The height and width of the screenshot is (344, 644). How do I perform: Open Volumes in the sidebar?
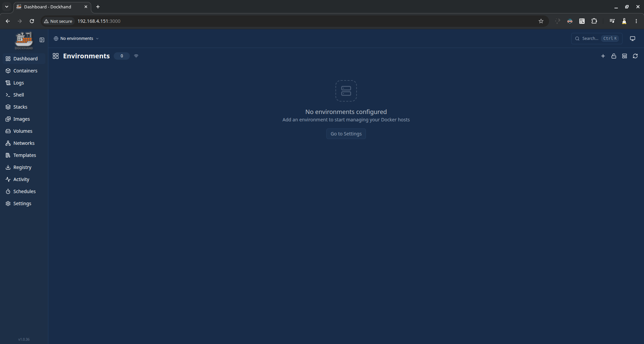pos(24,131)
